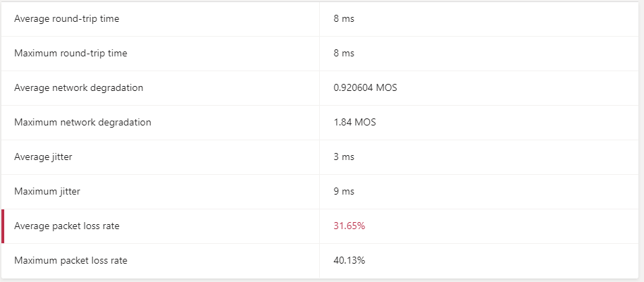Image resolution: width=644 pixels, height=282 pixels.
Task: Select the 0.920604 MOS value
Action: coord(366,88)
